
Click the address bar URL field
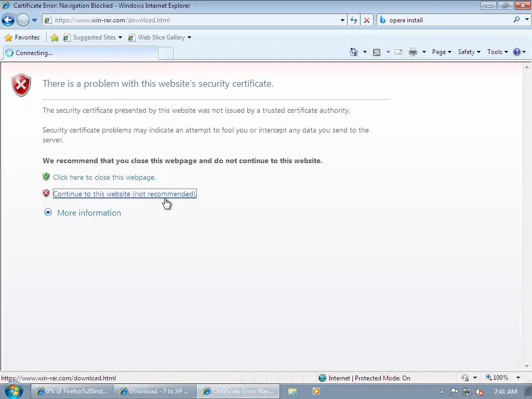coord(195,20)
